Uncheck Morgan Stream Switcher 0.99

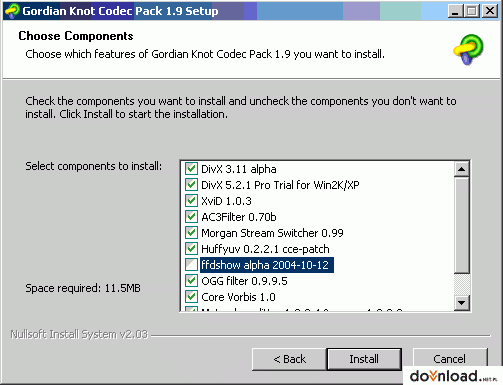191,233
